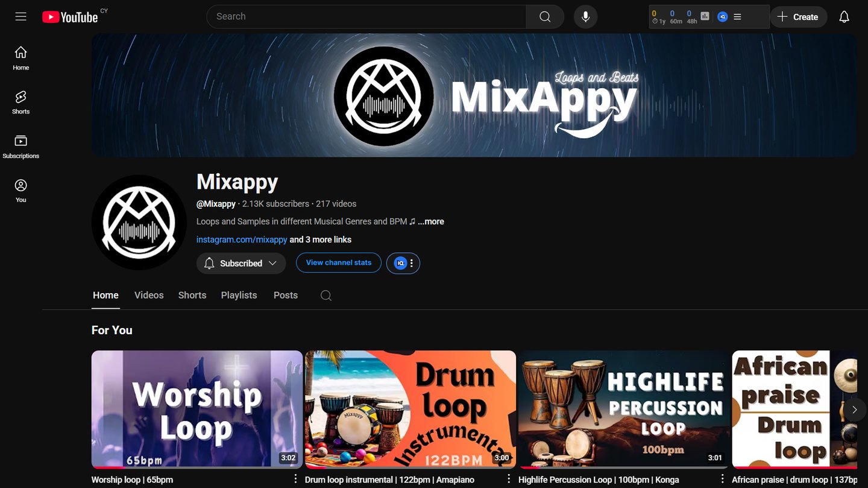Viewport: 868px width, 488px height.
Task: Play the Worship Loop 65bpm thumbnail
Action: pos(197,410)
